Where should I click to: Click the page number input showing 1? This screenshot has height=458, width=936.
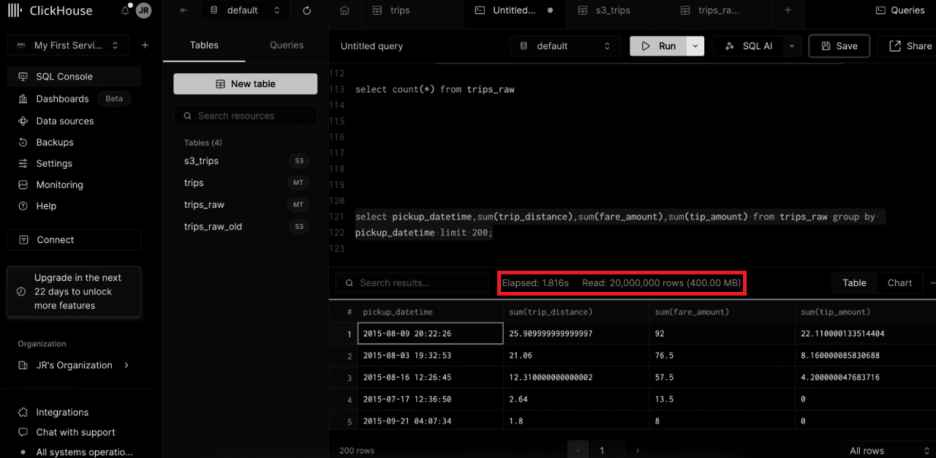[x=608, y=450]
